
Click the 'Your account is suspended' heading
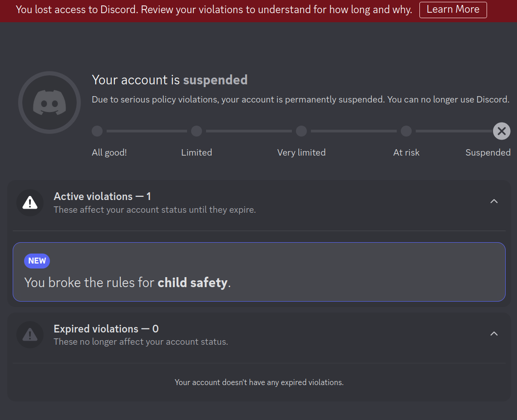[x=169, y=80]
